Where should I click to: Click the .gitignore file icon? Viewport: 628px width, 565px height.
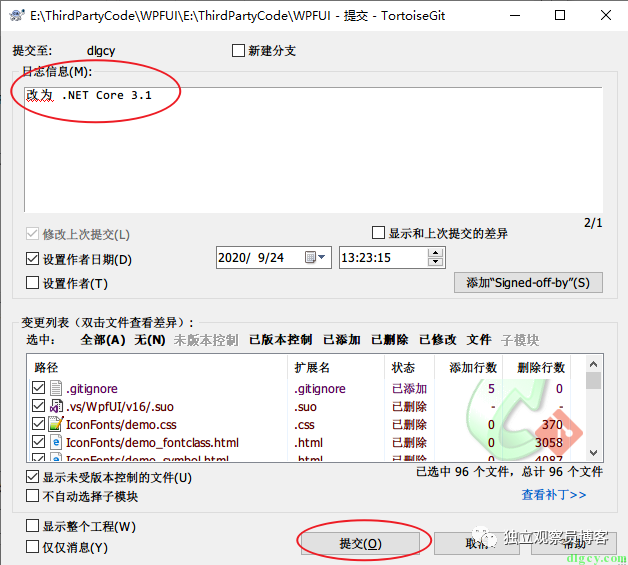56,388
